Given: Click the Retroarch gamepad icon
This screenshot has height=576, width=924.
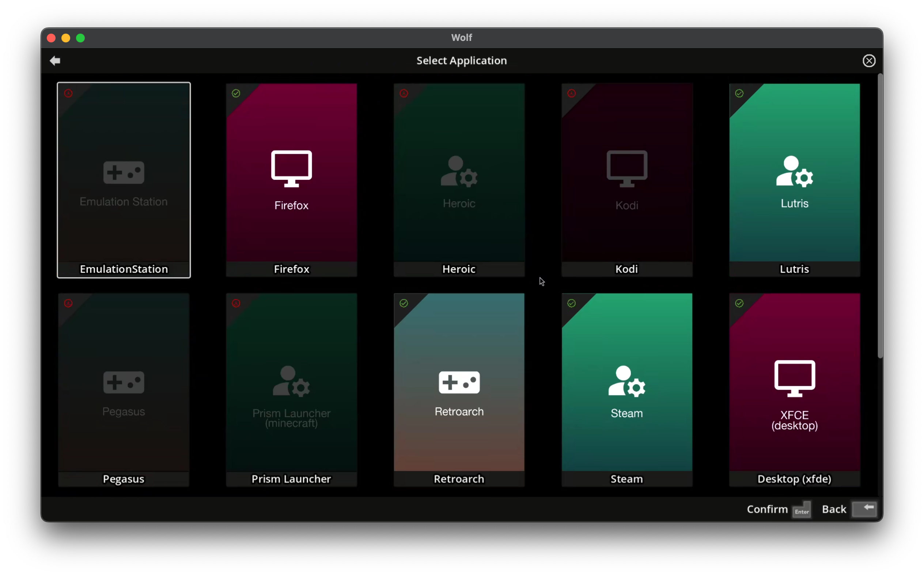Looking at the screenshot, I should [459, 382].
